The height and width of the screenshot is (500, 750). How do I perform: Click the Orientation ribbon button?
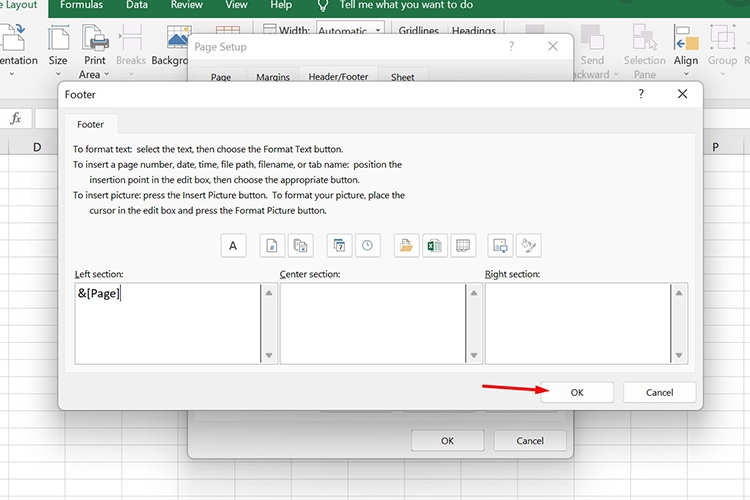point(15,51)
